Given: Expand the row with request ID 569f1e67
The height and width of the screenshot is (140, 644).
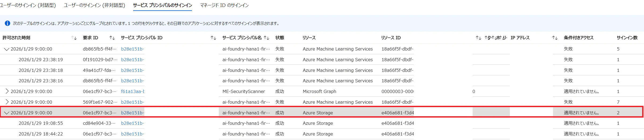Looking at the screenshot, I should click(x=7, y=102).
